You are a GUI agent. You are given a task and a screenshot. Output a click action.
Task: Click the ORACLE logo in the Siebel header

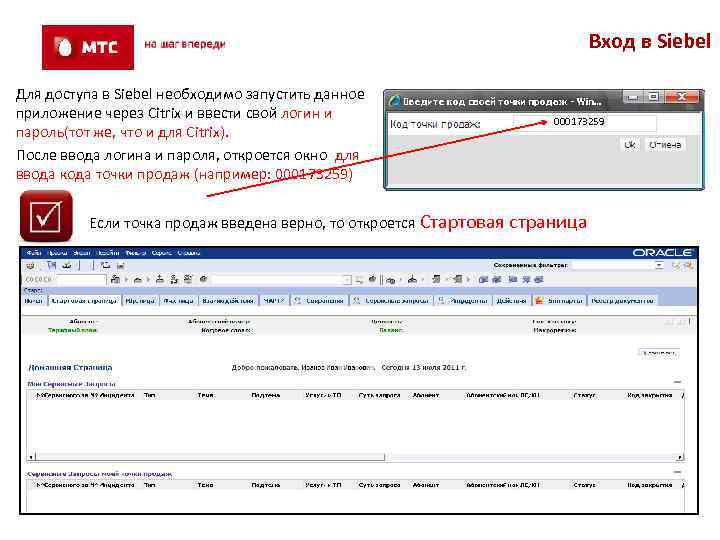click(x=662, y=253)
